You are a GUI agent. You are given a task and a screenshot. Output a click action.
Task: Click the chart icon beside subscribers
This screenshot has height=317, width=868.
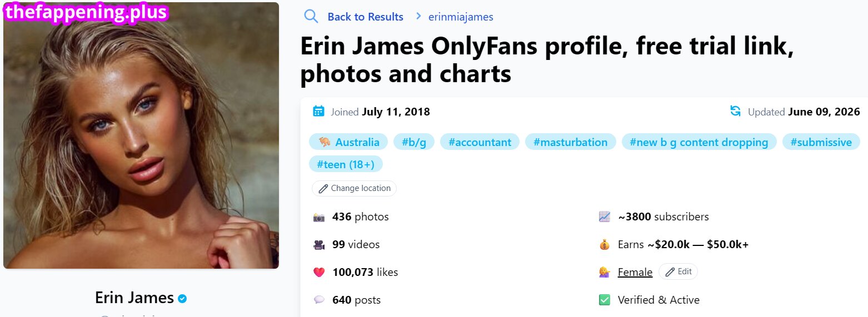pyautogui.click(x=605, y=217)
